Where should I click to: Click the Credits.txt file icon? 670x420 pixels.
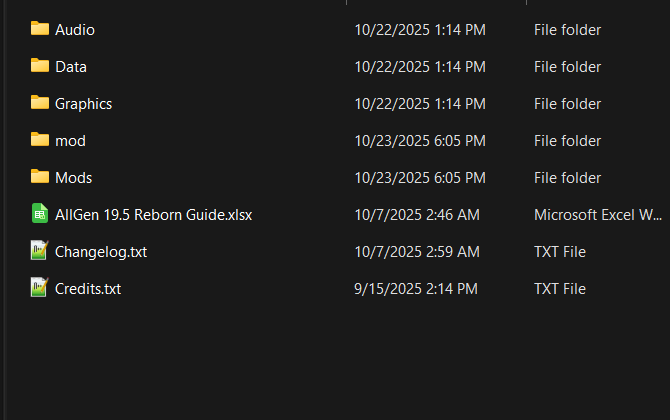[40, 288]
